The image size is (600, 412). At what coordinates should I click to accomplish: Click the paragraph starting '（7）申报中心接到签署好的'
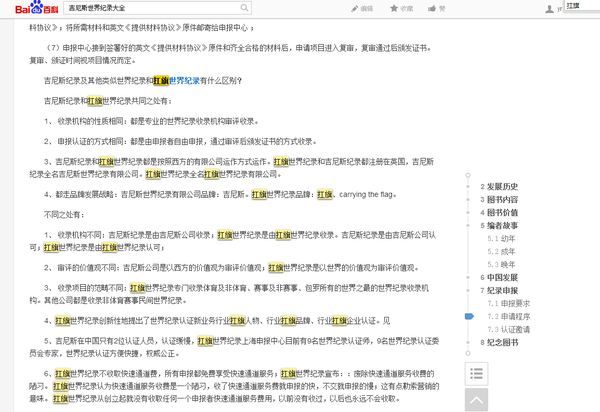pyautogui.click(x=231, y=54)
